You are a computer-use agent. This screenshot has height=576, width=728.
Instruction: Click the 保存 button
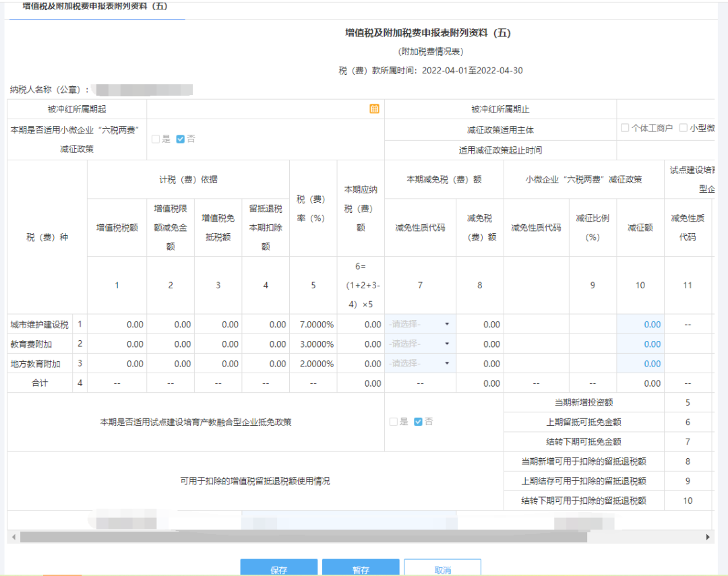(x=278, y=567)
